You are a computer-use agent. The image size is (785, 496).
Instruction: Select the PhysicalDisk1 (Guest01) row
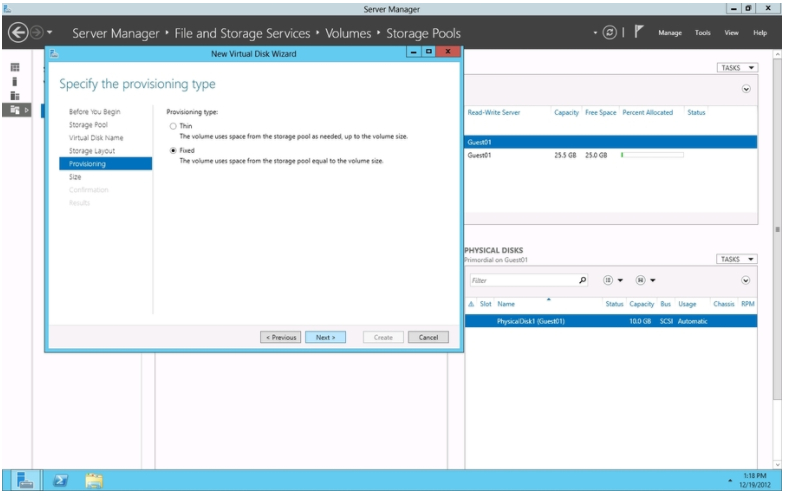click(611, 321)
